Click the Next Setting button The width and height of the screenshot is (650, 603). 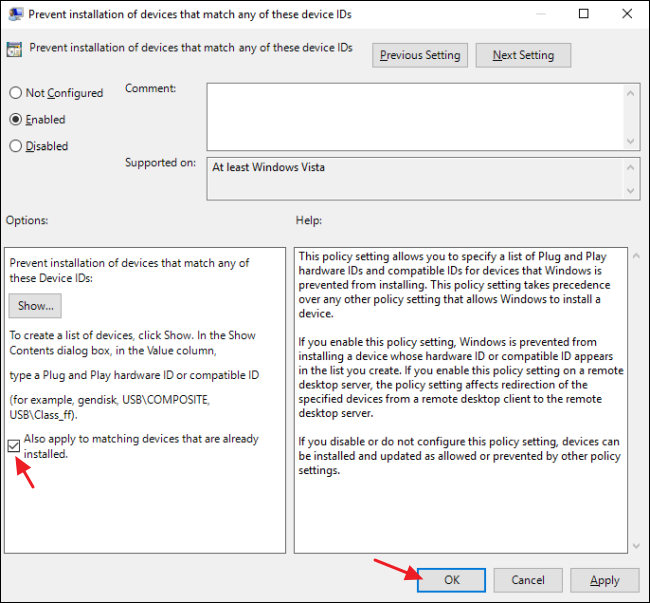point(523,55)
